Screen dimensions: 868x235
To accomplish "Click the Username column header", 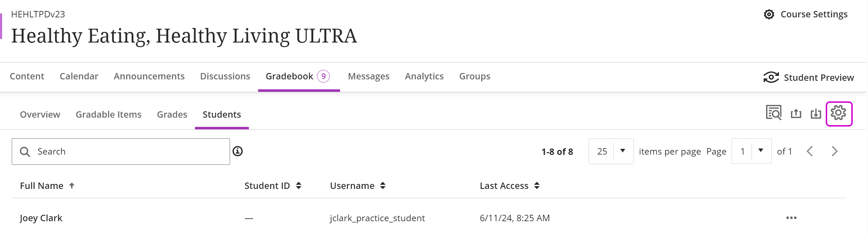I will coord(352,186).
